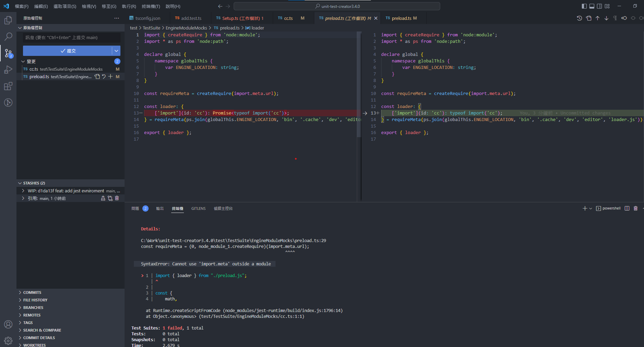Viewport: 644px width, 347px height.
Task: Go to previous change with up arrow
Action: [598, 18]
